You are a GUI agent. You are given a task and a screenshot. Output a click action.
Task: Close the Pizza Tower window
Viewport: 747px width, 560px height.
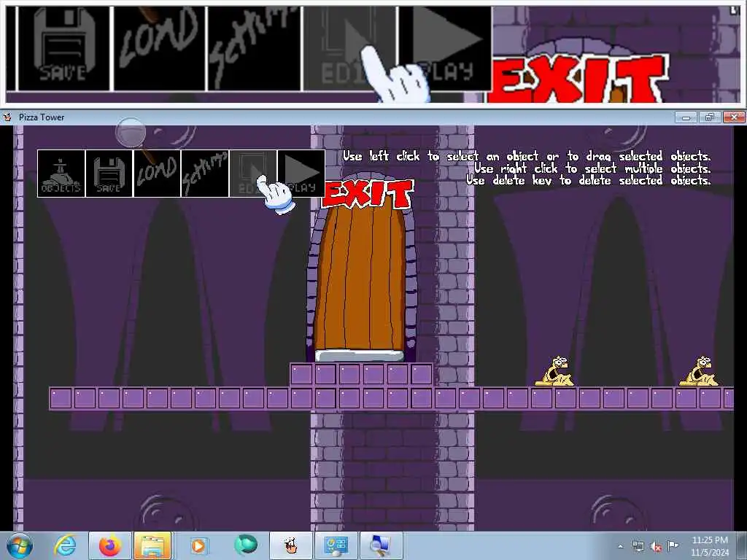coord(734,117)
